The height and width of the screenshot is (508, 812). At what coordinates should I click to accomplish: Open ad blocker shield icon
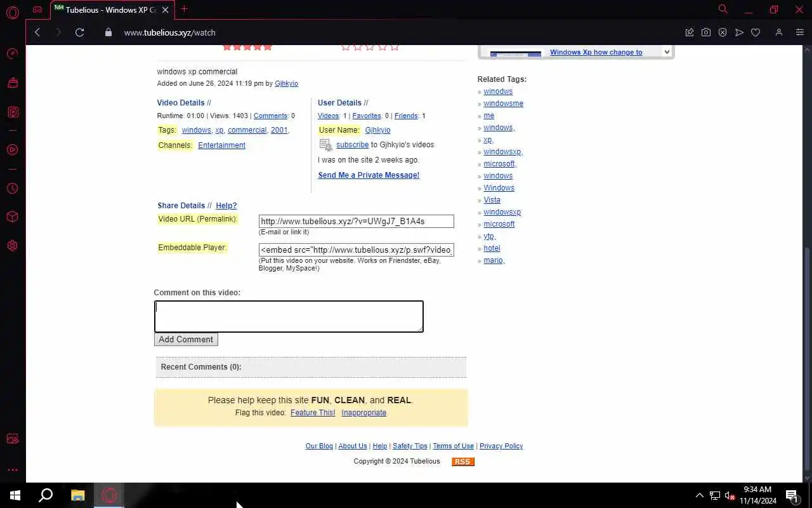click(723, 32)
